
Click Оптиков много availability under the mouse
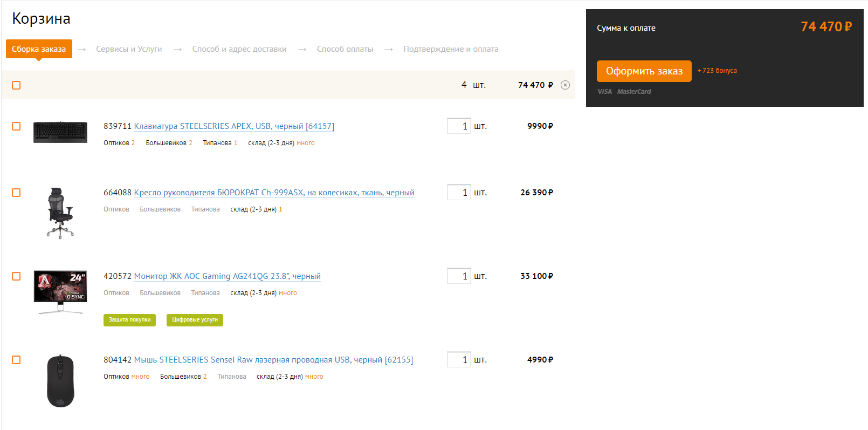tap(127, 377)
